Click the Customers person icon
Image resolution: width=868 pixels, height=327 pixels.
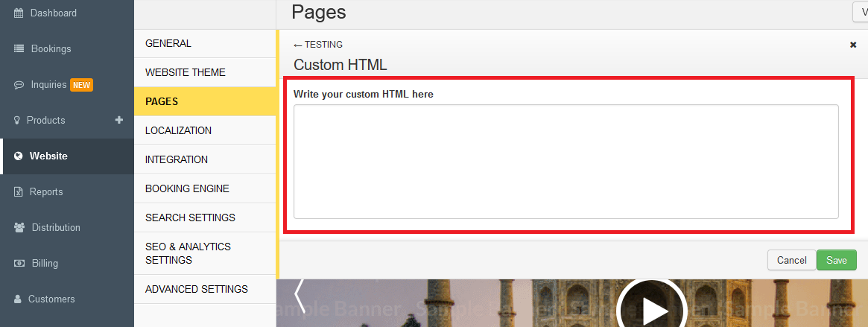pyautogui.click(x=18, y=299)
